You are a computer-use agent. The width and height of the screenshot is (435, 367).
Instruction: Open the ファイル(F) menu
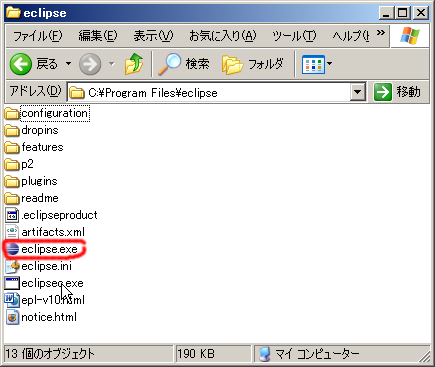coord(38,35)
